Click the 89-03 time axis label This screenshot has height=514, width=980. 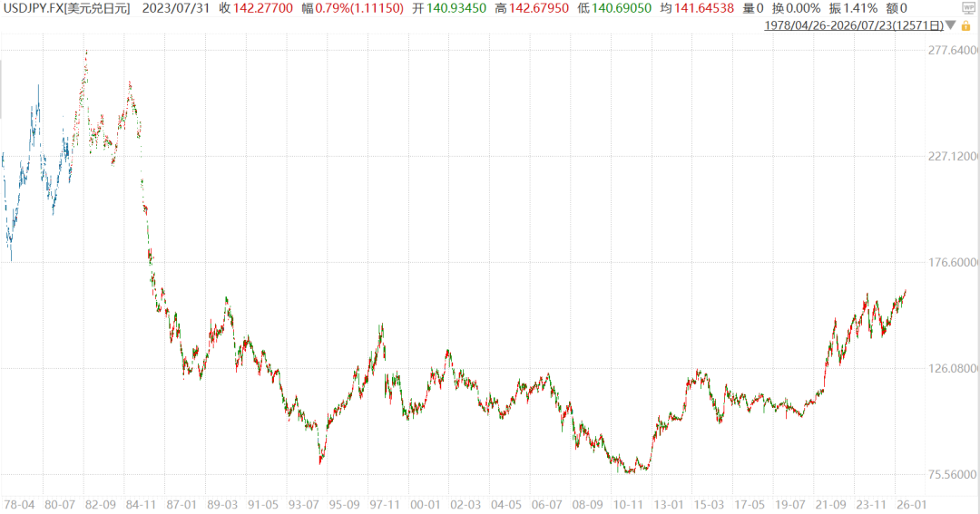coord(222,505)
